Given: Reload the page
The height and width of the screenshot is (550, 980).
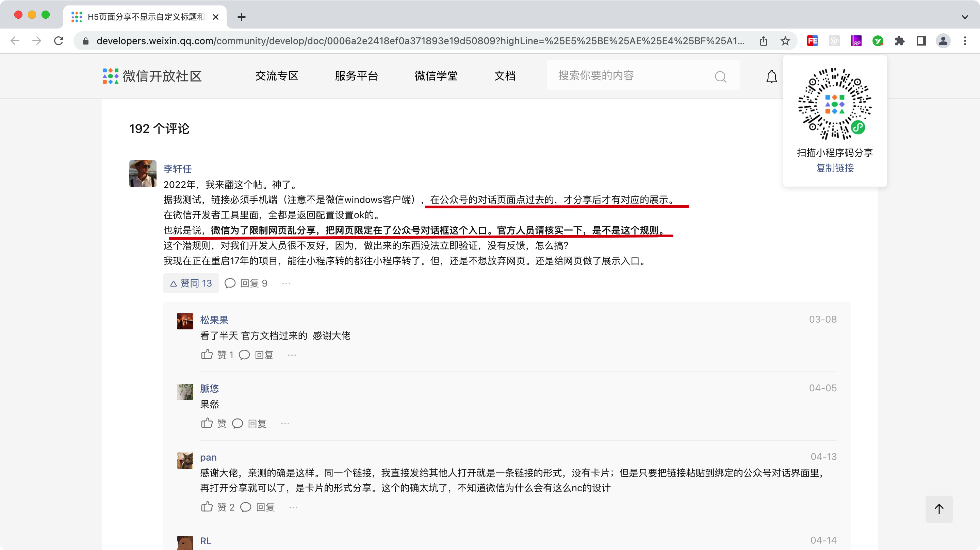Looking at the screenshot, I should pos(59,41).
